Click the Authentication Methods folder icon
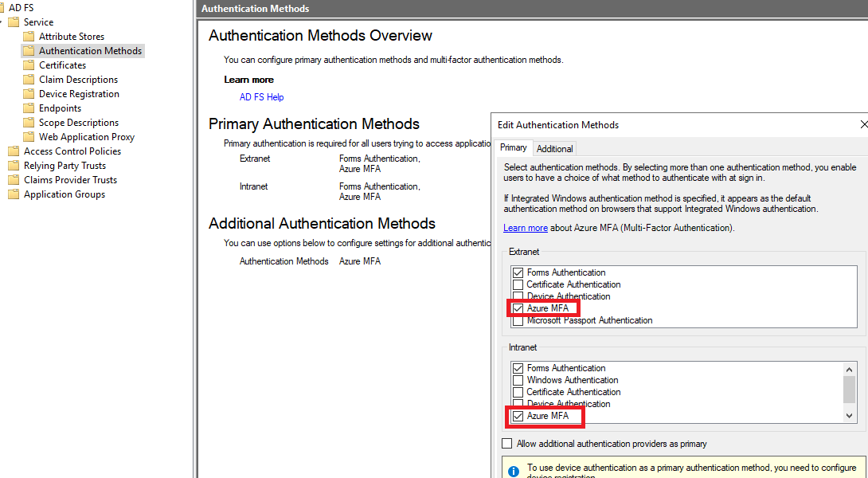868x478 pixels. click(29, 51)
